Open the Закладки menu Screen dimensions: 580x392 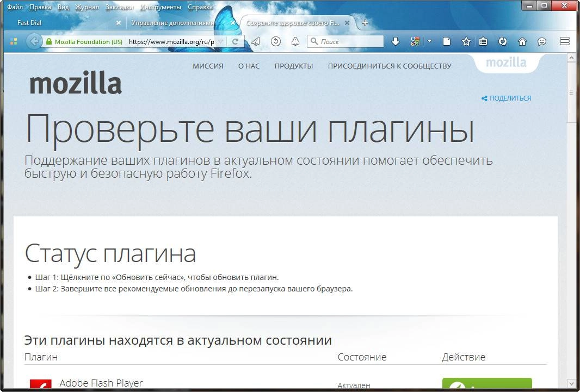120,7
